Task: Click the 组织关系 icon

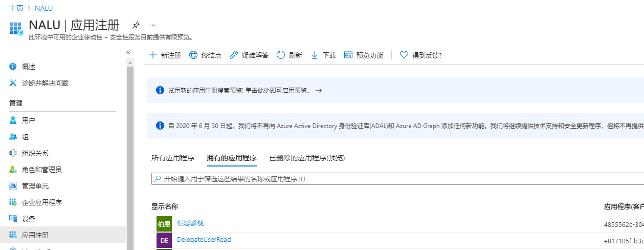Action: point(13,153)
